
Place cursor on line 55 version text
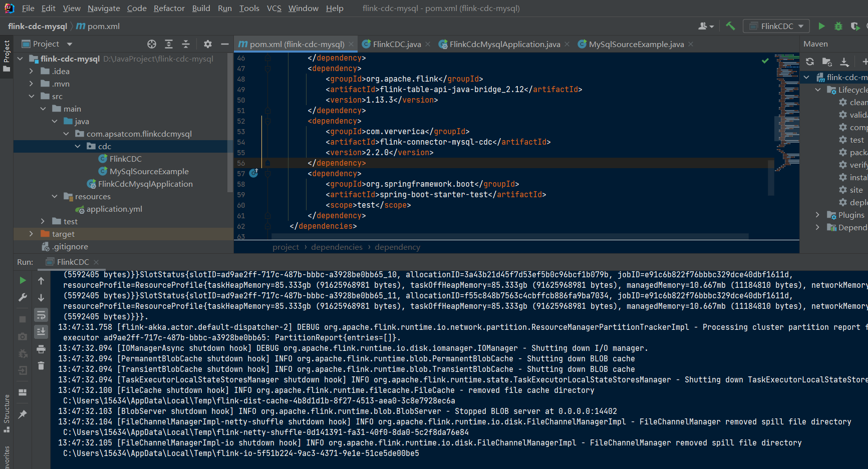[x=379, y=152]
